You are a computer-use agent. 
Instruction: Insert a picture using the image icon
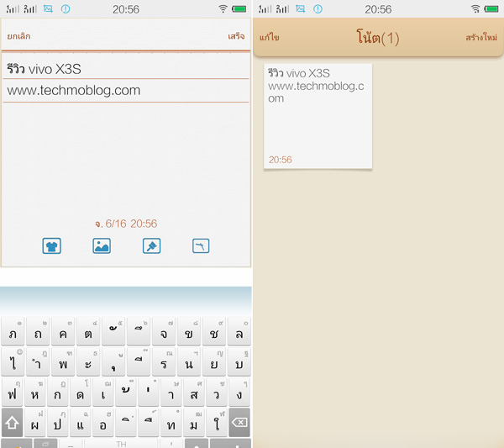(x=102, y=246)
